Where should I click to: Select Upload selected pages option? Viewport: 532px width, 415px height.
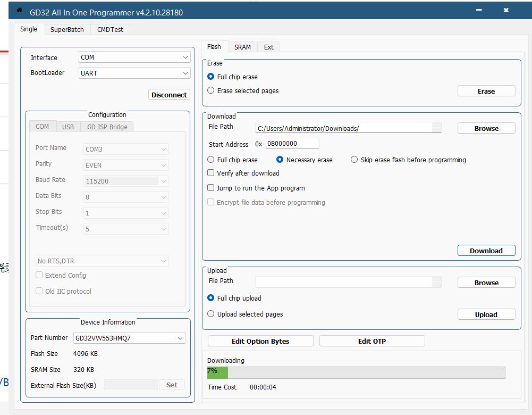click(x=211, y=314)
